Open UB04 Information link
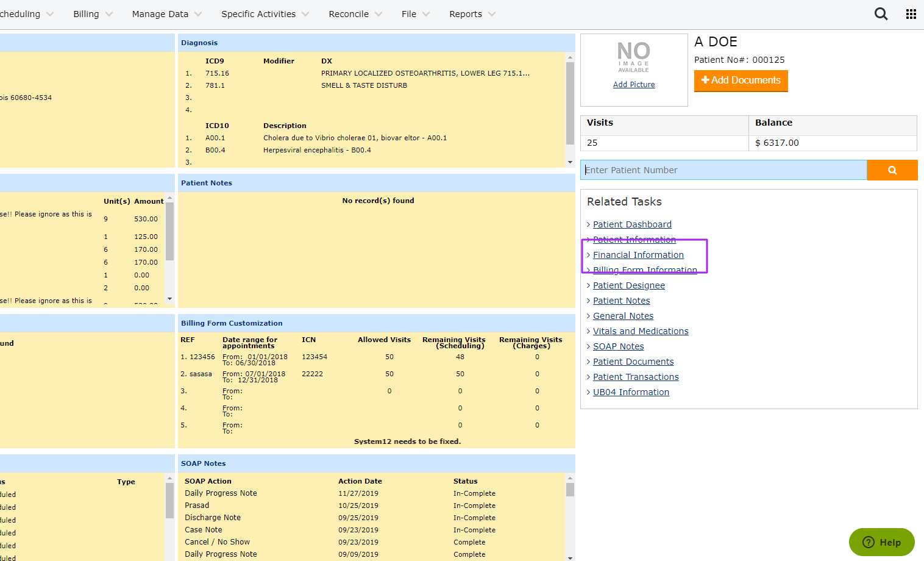 [x=631, y=392]
